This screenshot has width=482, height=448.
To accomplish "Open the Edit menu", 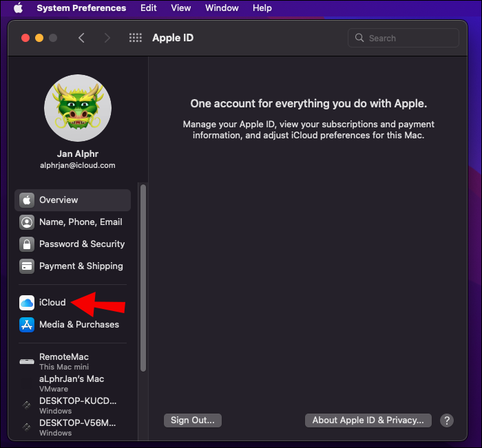I will tap(148, 8).
